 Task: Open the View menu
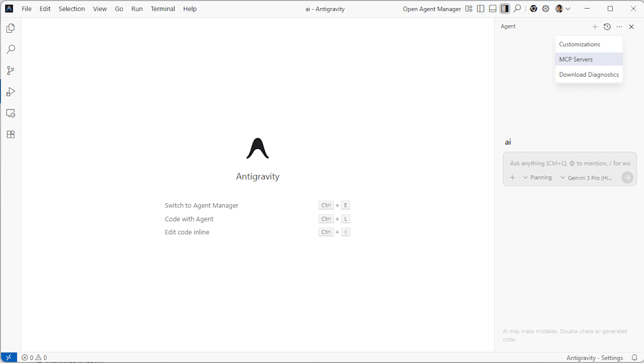pyautogui.click(x=100, y=9)
